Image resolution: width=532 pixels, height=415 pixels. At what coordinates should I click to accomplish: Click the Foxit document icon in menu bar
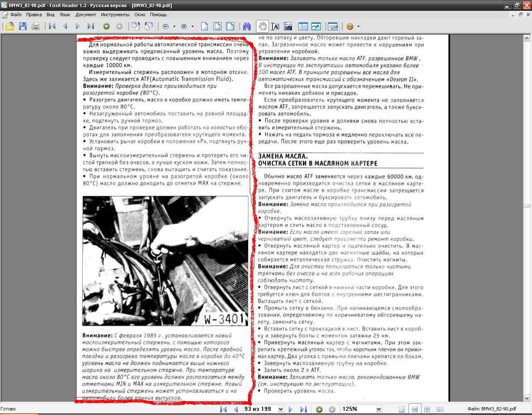5,15
